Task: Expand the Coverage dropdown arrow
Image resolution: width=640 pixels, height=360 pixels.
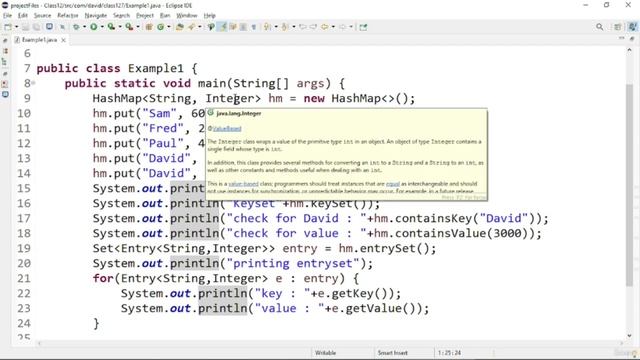Action: pos(120,27)
